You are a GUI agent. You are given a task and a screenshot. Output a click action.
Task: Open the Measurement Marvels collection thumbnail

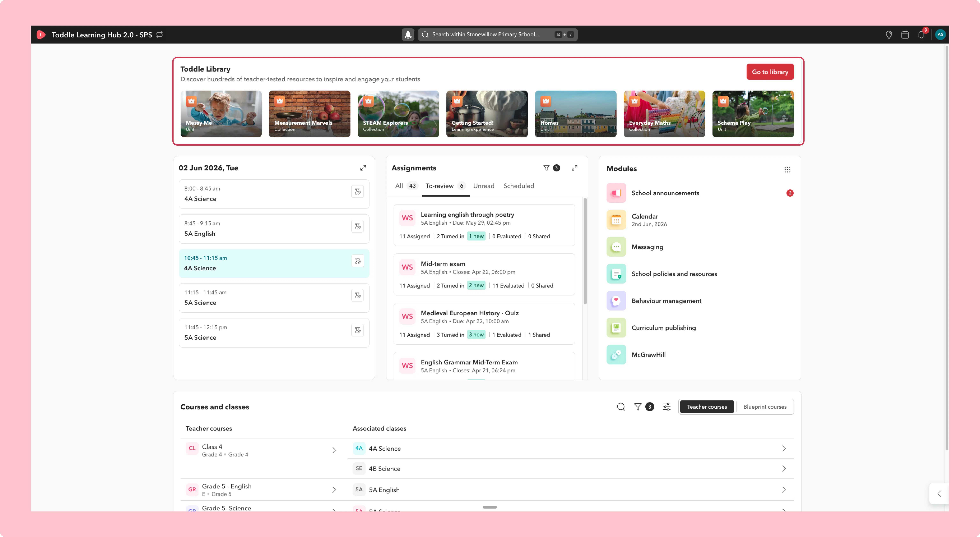tap(310, 114)
